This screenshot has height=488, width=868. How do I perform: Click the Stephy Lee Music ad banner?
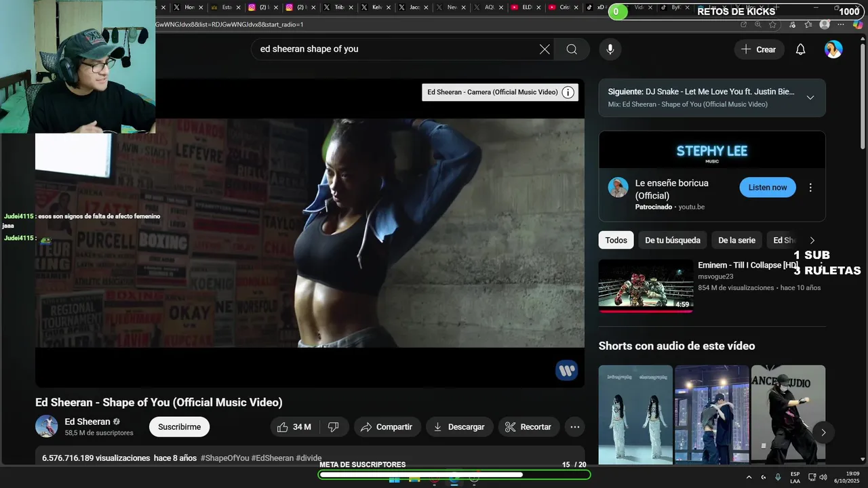click(x=712, y=150)
